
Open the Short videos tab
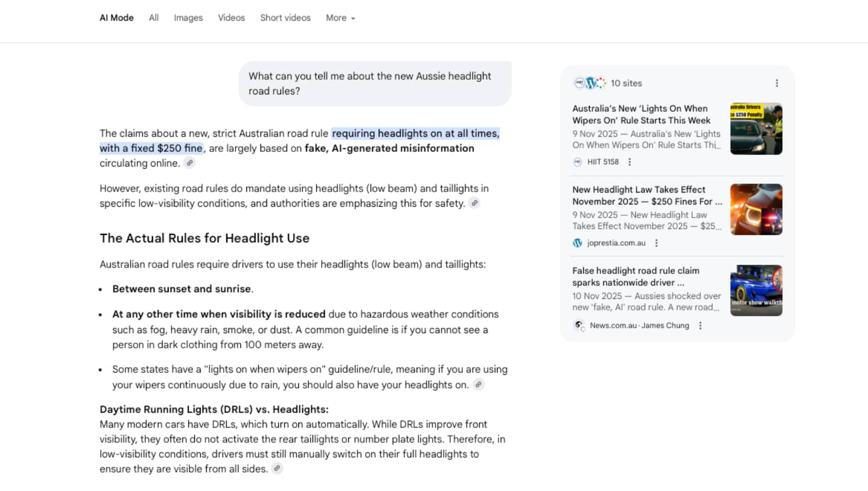tap(285, 18)
